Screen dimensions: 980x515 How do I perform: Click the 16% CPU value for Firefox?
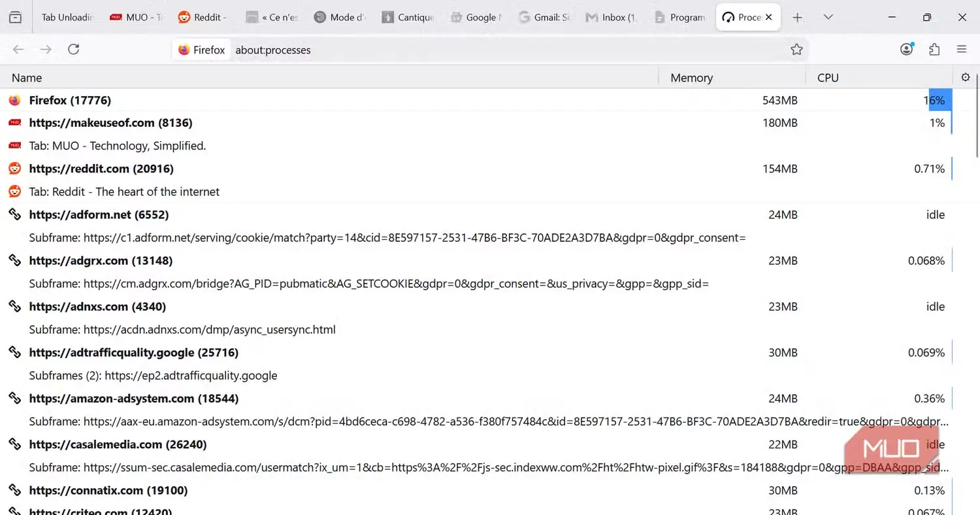(934, 100)
